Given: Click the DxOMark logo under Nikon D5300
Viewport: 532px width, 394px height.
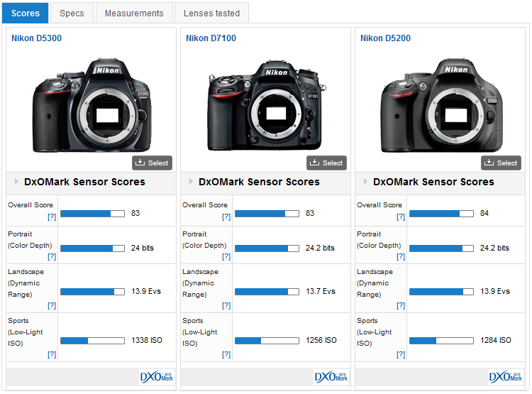Looking at the screenshot, I should click(157, 377).
